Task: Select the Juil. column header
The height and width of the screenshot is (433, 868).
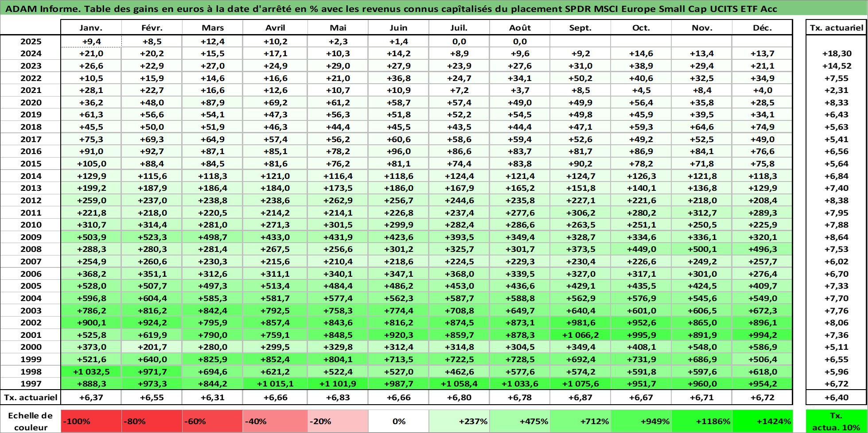Action: tap(459, 27)
